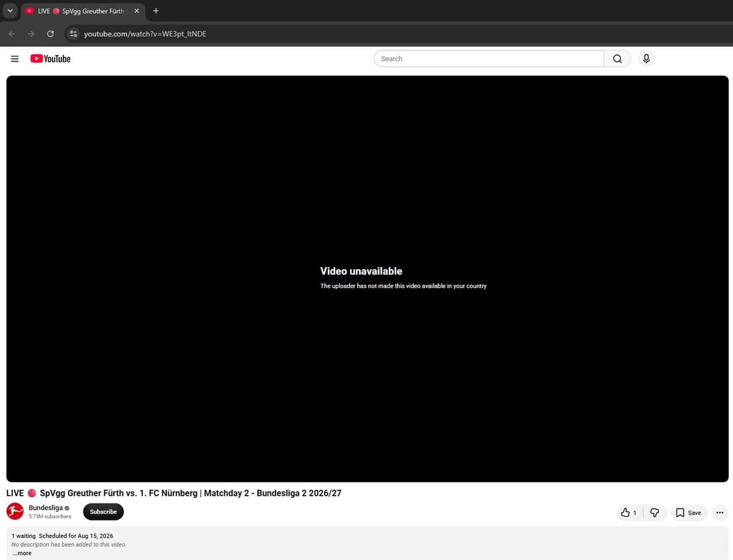Close the SpVgg Greuther Fürth tab
This screenshot has width=733, height=560.
(137, 11)
